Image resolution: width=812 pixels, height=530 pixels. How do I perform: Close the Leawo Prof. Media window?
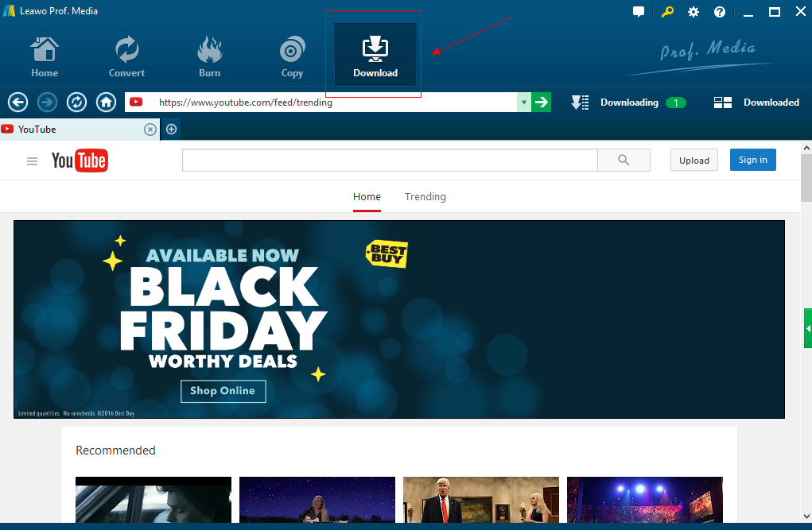pos(801,11)
